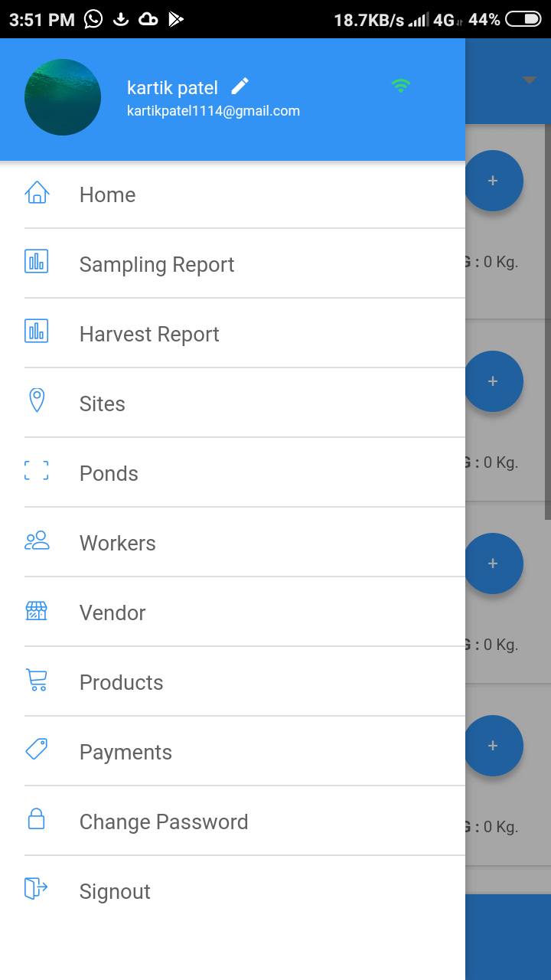Tap the circular profile picture

(63, 97)
